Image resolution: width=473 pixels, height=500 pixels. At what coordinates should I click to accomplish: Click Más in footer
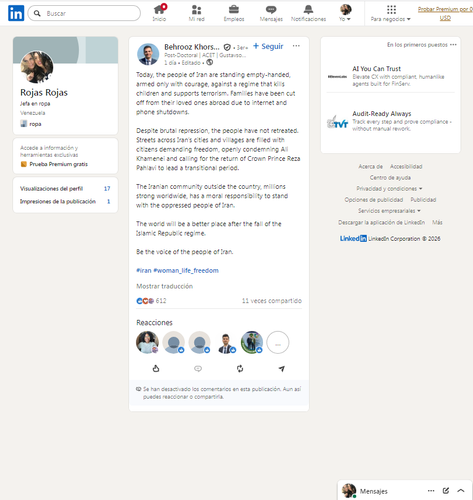point(437,222)
